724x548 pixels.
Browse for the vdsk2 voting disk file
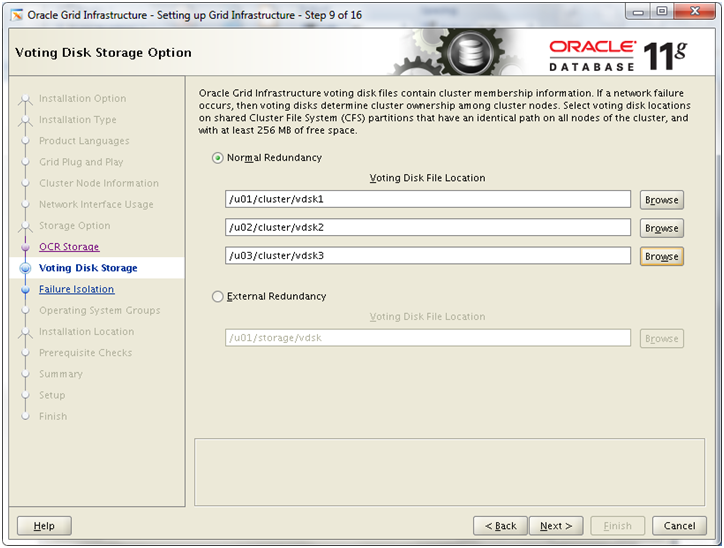pyautogui.click(x=661, y=228)
